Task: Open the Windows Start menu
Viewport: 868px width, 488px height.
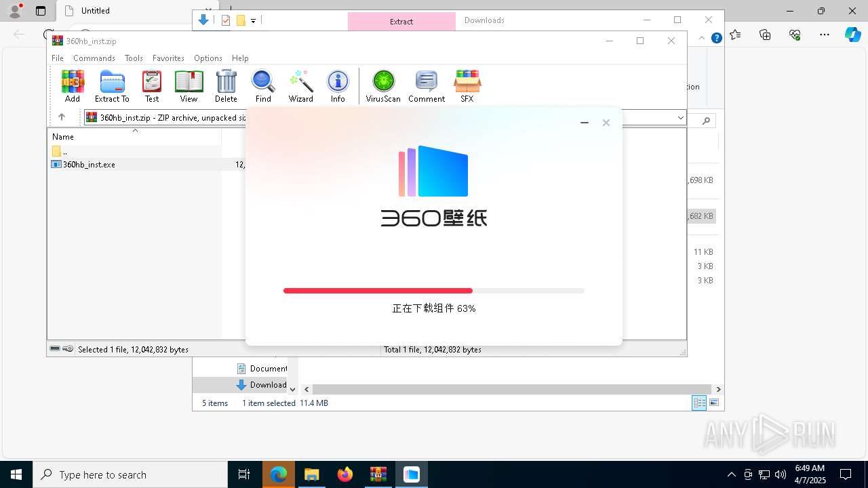Action: [x=16, y=474]
